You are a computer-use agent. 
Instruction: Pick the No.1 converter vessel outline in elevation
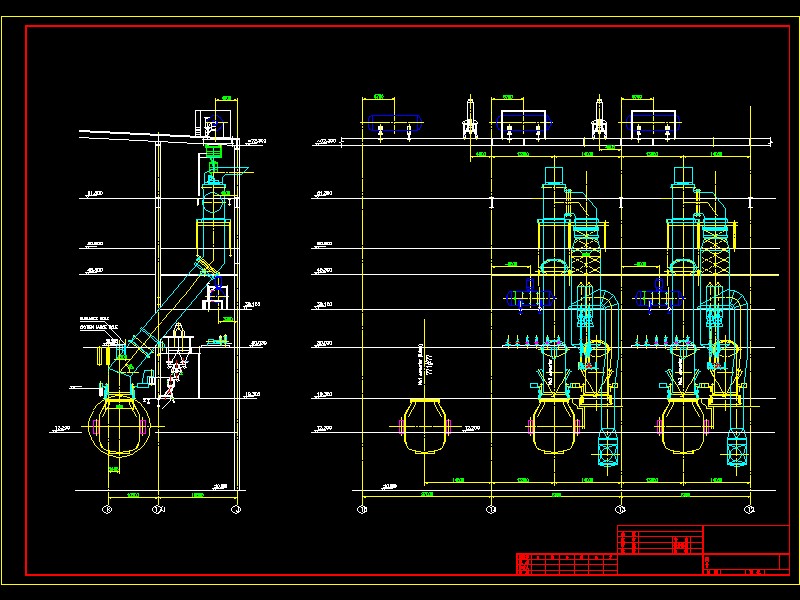pyautogui.click(x=424, y=427)
